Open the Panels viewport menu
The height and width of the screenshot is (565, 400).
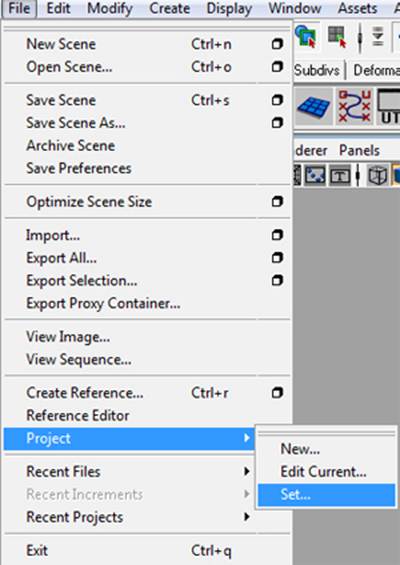click(359, 150)
